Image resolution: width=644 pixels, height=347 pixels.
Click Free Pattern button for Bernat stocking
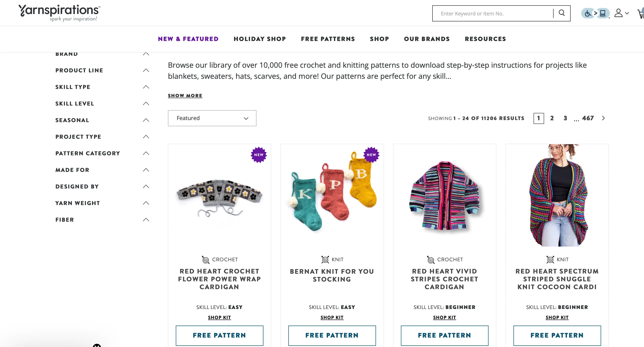pyautogui.click(x=332, y=335)
